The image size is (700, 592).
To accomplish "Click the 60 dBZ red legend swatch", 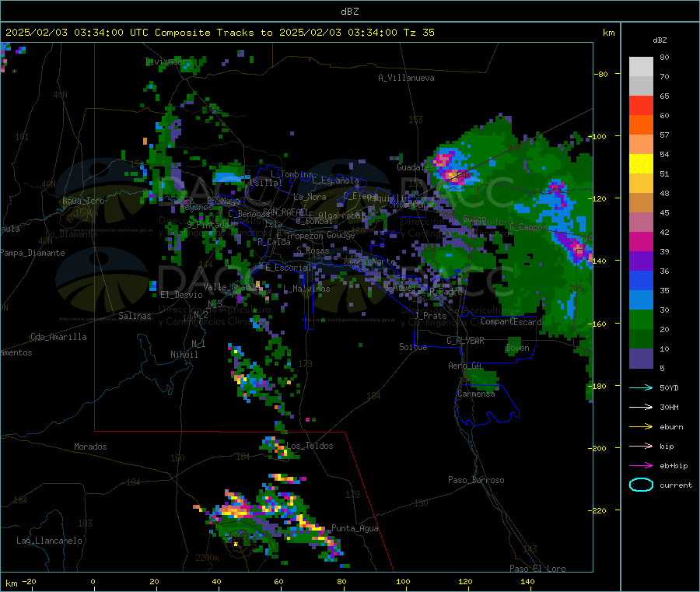I will (x=641, y=105).
